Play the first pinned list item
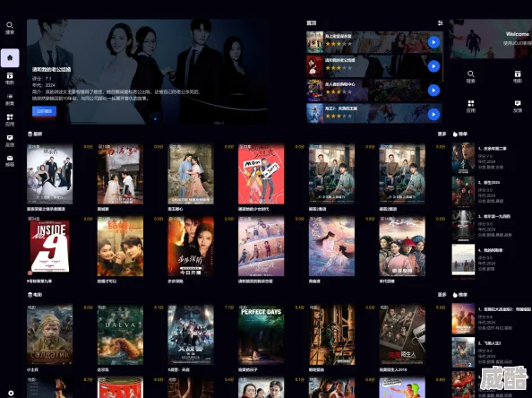The width and height of the screenshot is (532, 398). click(x=433, y=42)
